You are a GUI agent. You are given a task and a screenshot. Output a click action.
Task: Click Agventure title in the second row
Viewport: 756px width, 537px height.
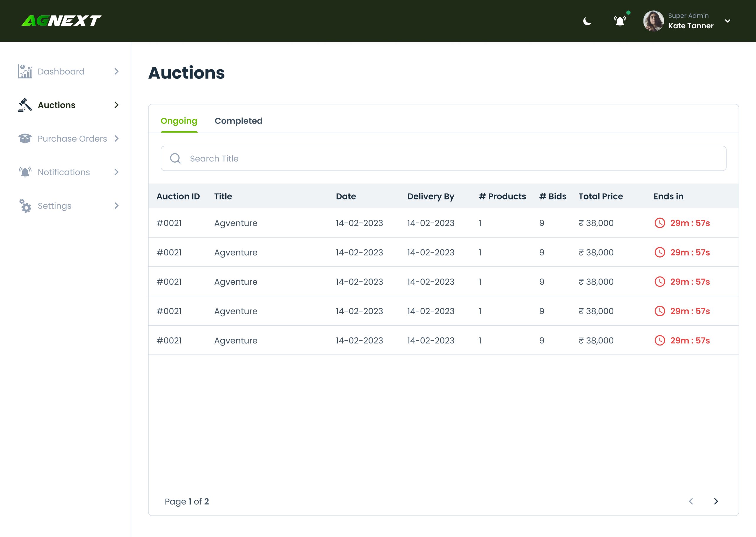[236, 253]
